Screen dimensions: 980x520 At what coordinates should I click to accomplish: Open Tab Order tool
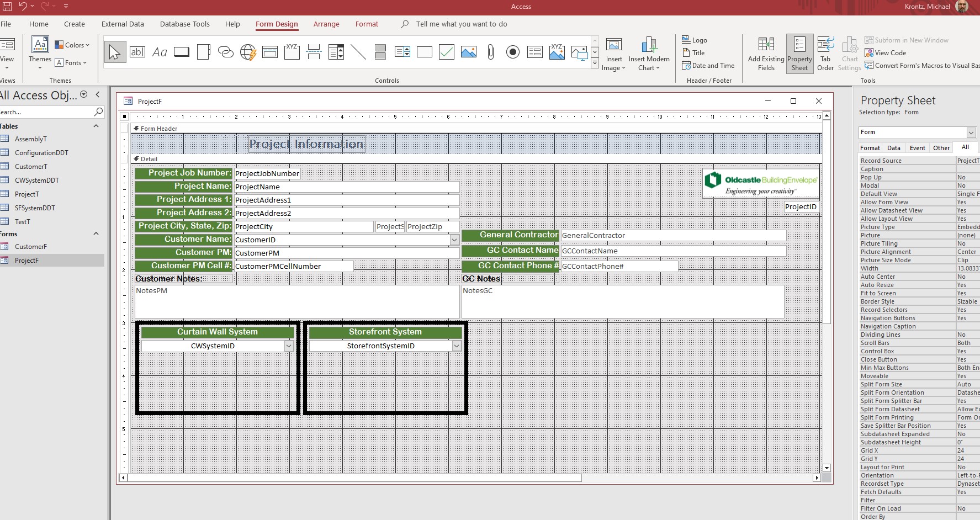(x=825, y=54)
